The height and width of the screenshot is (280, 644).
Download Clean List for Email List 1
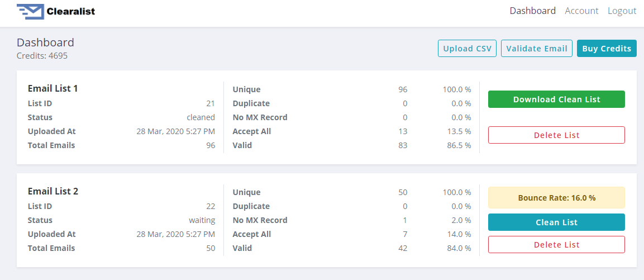click(x=556, y=99)
